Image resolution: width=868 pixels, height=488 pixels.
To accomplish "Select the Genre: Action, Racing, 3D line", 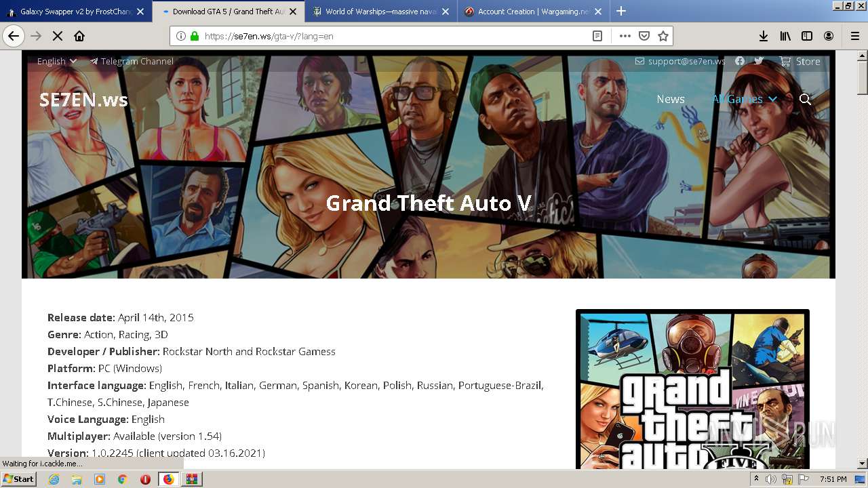I will 108,334.
